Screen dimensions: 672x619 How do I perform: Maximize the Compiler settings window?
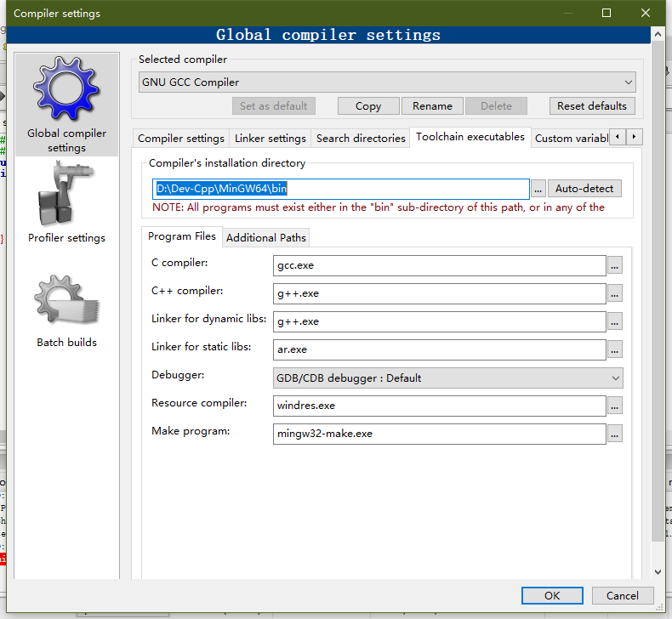[607, 13]
